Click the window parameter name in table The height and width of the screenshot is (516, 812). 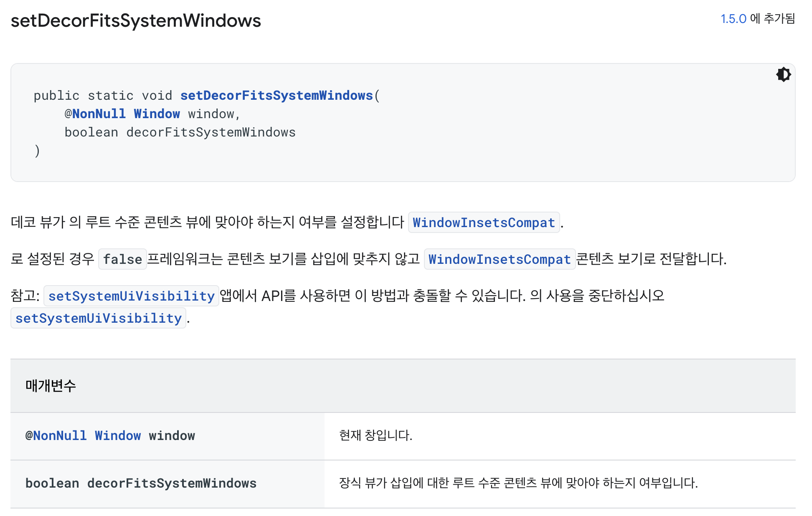pos(172,436)
